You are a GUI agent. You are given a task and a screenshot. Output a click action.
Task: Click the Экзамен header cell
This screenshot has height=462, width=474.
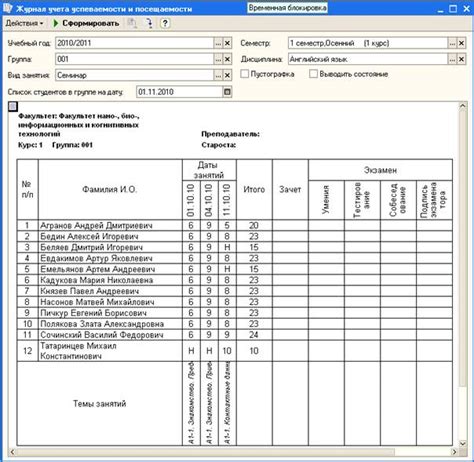380,170
